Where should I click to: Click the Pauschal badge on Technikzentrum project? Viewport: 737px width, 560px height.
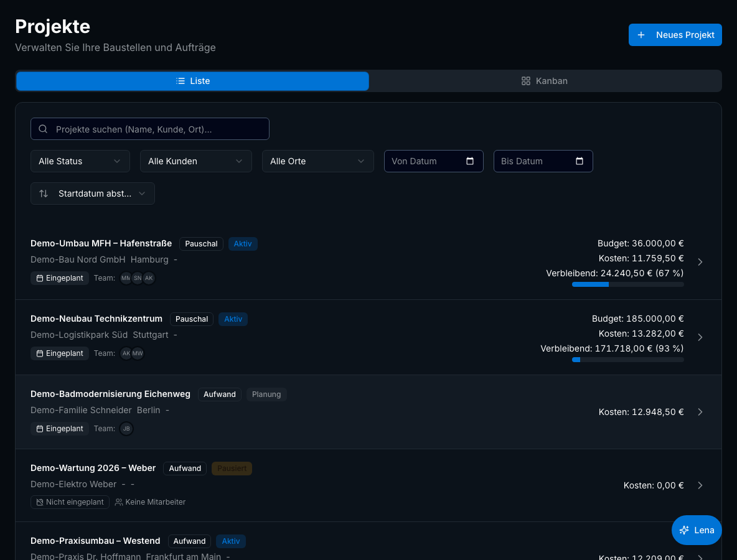[x=191, y=319]
